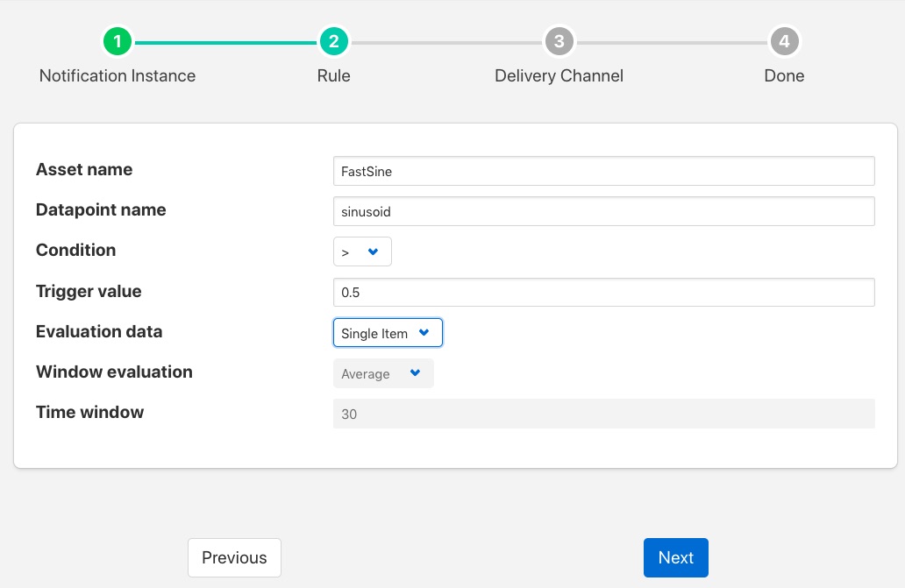Viewport: 905px width, 588px height.
Task: Click the Time window field
Action: click(603, 414)
